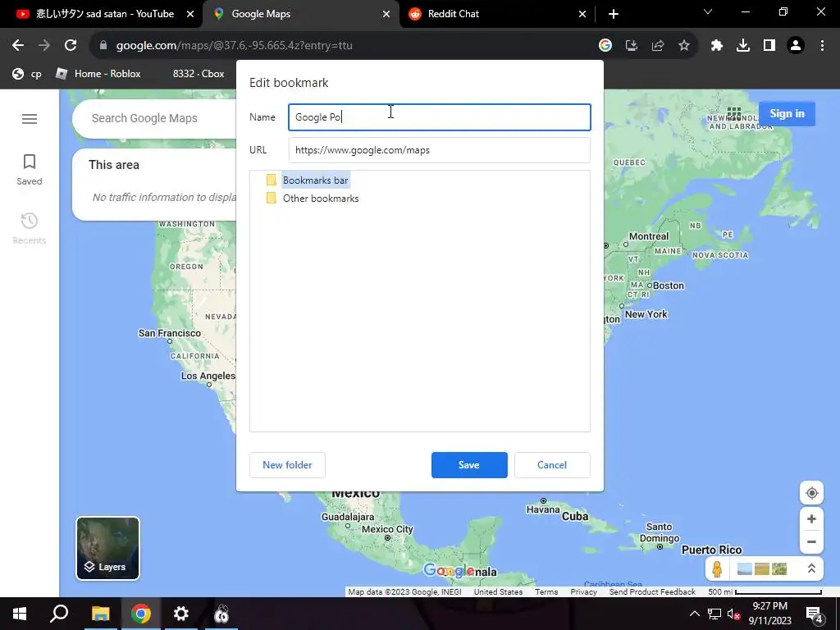Open the 8332 - Cbox bookmark
This screenshot has width=840, height=630.
[x=199, y=74]
